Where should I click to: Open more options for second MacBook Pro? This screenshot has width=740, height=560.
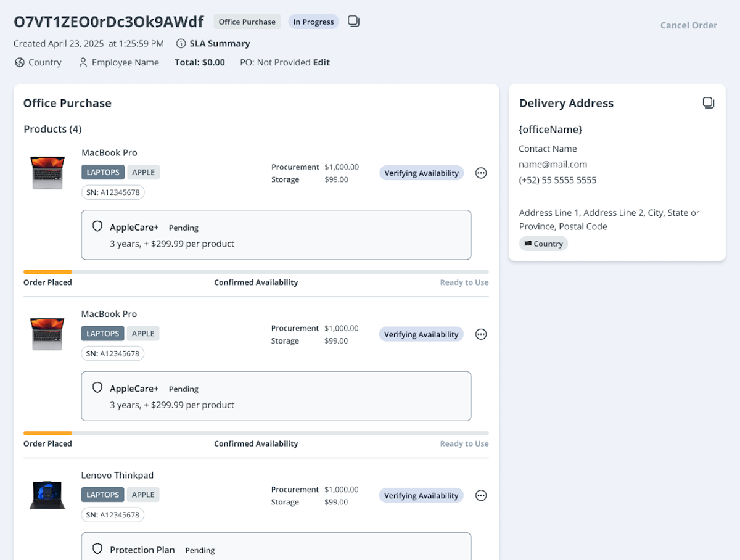pyautogui.click(x=481, y=334)
